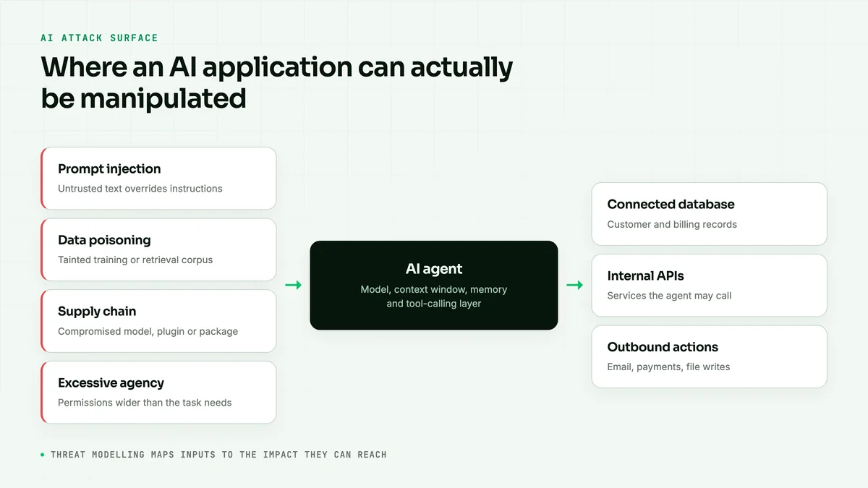Select the text "Compromised model, plugin or package"

click(x=148, y=331)
